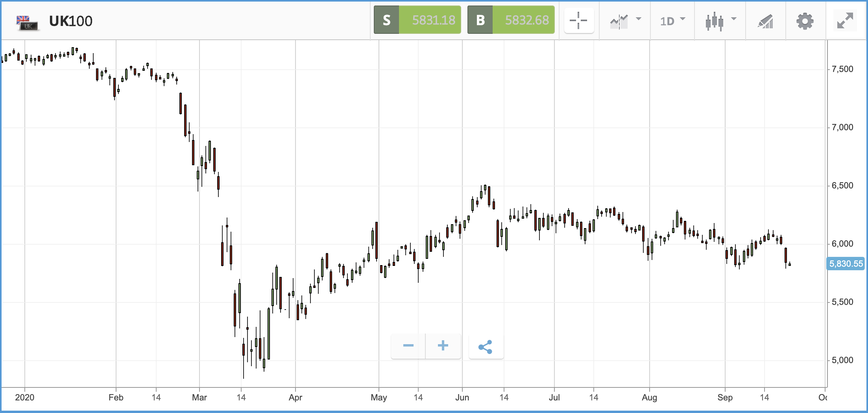
Task: Zoom in the chart with plus button
Action: tap(443, 346)
